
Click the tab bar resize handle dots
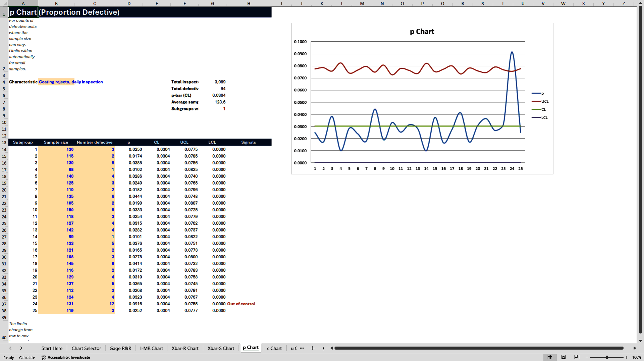[323, 348]
